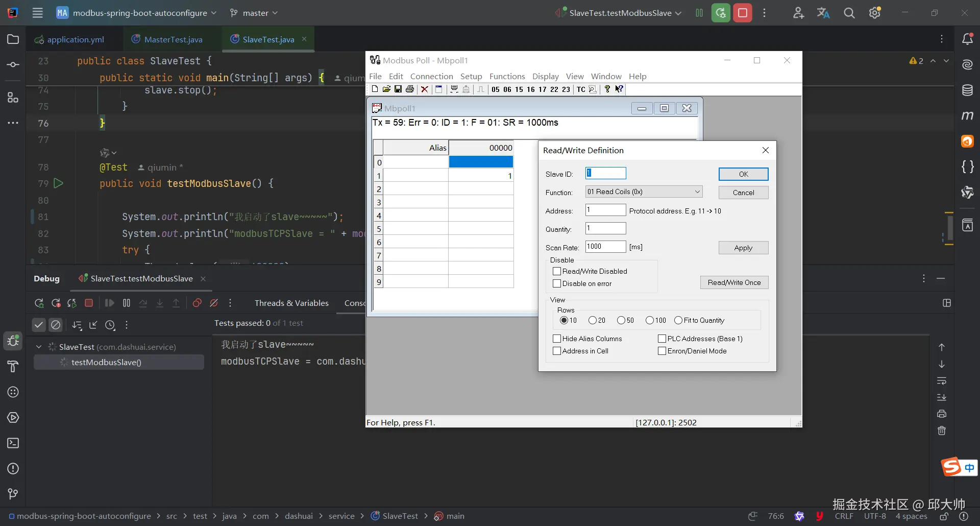
Task: Run testModbusSlave using the gutter run icon
Action: coord(59,183)
